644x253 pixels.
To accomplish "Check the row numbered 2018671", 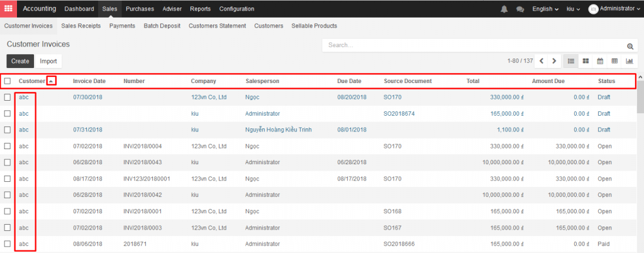I will click(x=8, y=244).
